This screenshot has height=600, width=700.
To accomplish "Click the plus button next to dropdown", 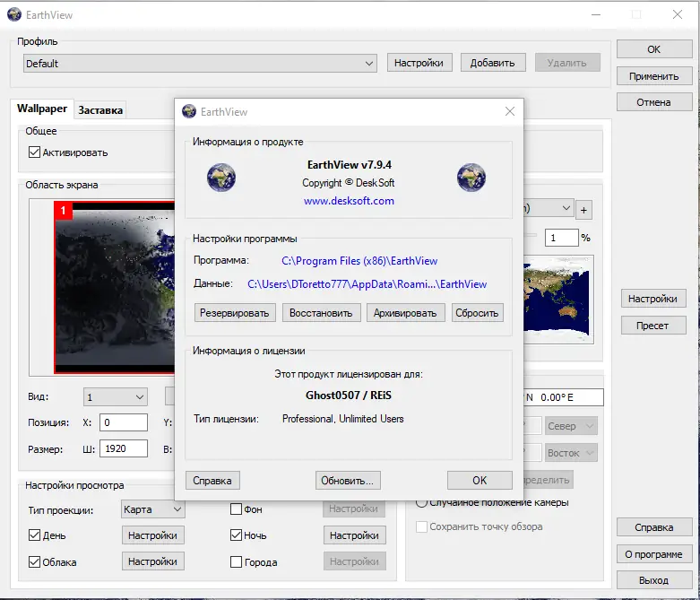I will 583,210.
